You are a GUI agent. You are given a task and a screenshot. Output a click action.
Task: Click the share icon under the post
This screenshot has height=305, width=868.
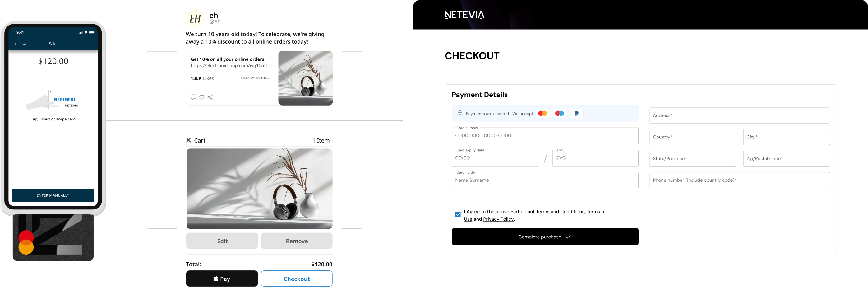pos(210,97)
